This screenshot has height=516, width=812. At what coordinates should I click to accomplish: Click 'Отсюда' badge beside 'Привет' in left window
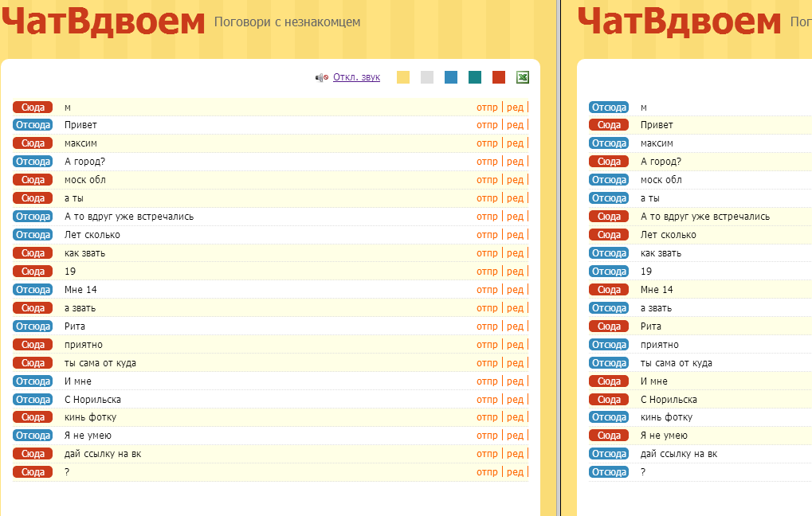pos(33,125)
